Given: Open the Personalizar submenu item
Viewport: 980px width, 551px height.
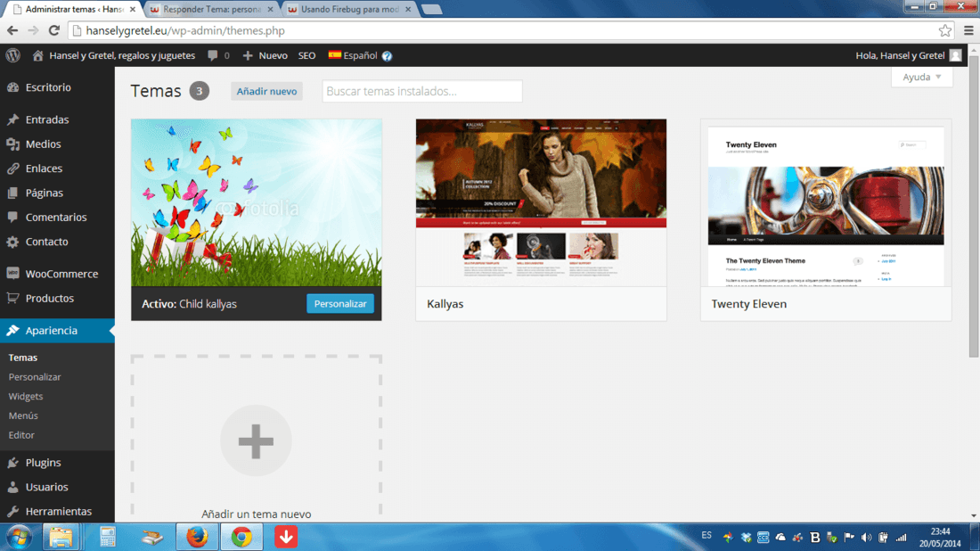Looking at the screenshot, I should (x=35, y=376).
